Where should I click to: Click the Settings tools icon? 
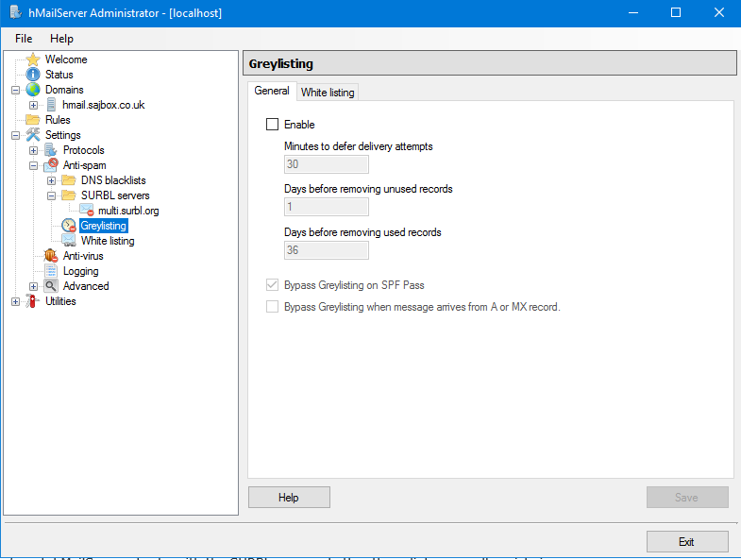click(x=33, y=135)
